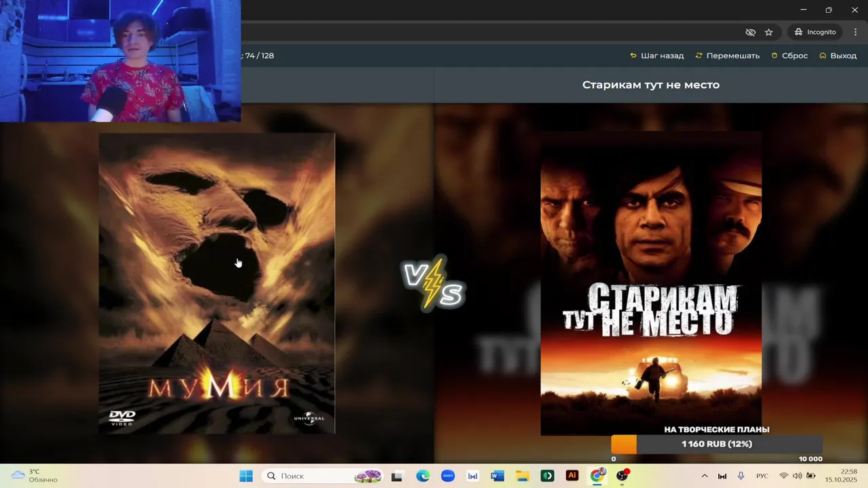
Task: Show hidden system tray icons
Action: (x=704, y=476)
